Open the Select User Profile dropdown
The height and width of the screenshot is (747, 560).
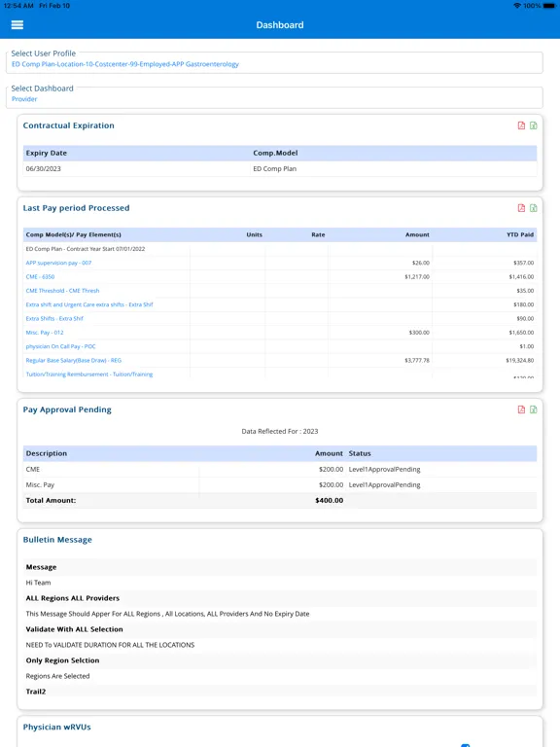tap(274, 63)
